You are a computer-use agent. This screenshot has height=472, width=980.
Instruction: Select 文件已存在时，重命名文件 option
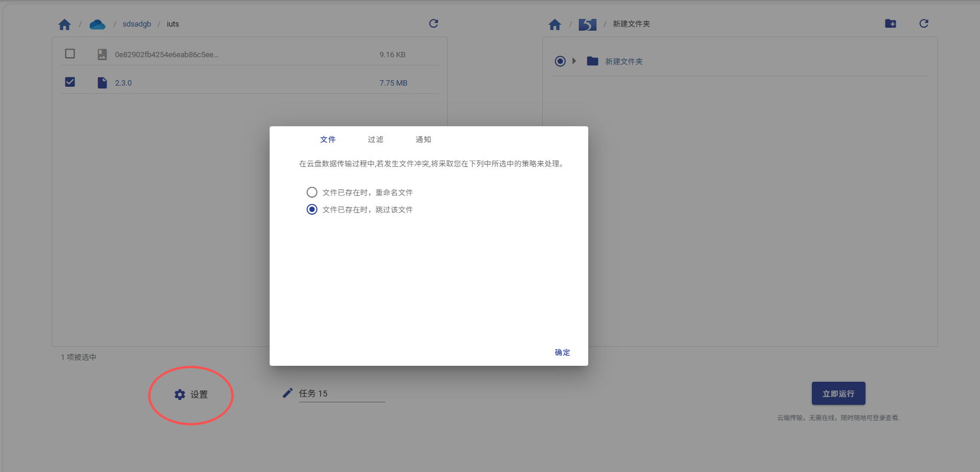pyautogui.click(x=312, y=192)
